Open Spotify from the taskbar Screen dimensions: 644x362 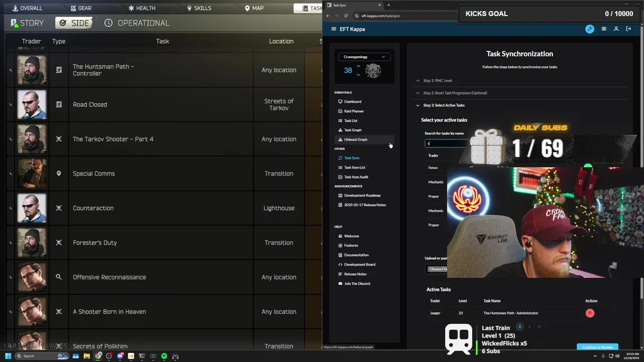tap(164, 356)
